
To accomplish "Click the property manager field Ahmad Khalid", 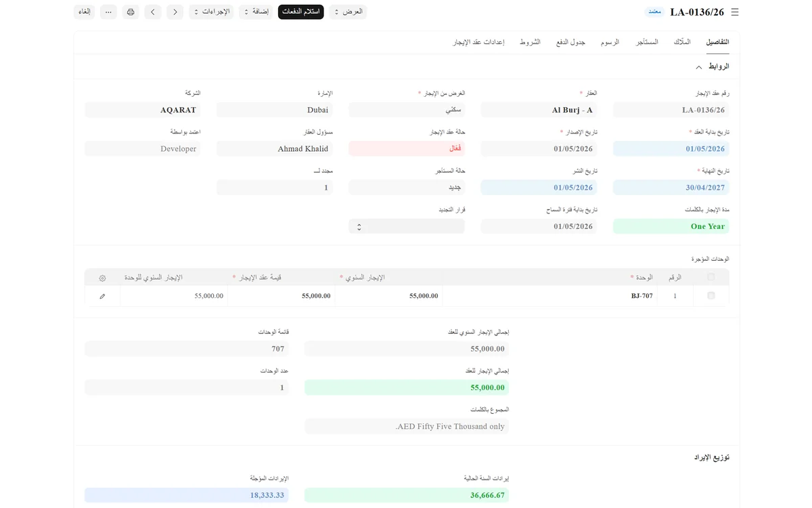I will (275, 149).
